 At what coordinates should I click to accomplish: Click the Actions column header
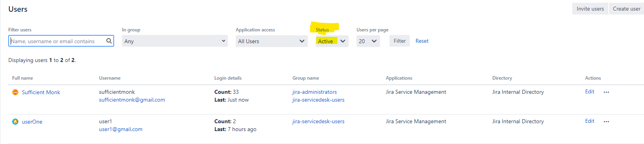coord(593,78)
